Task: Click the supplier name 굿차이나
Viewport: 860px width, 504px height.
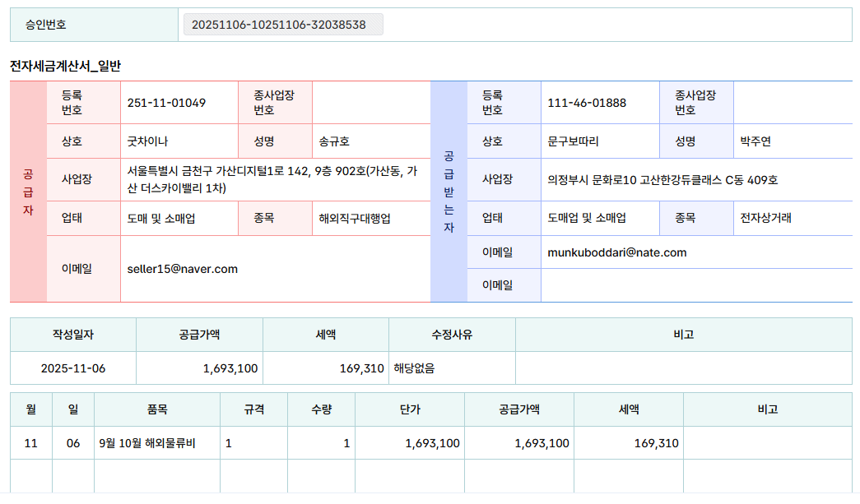Action: [x=147, y=141]
